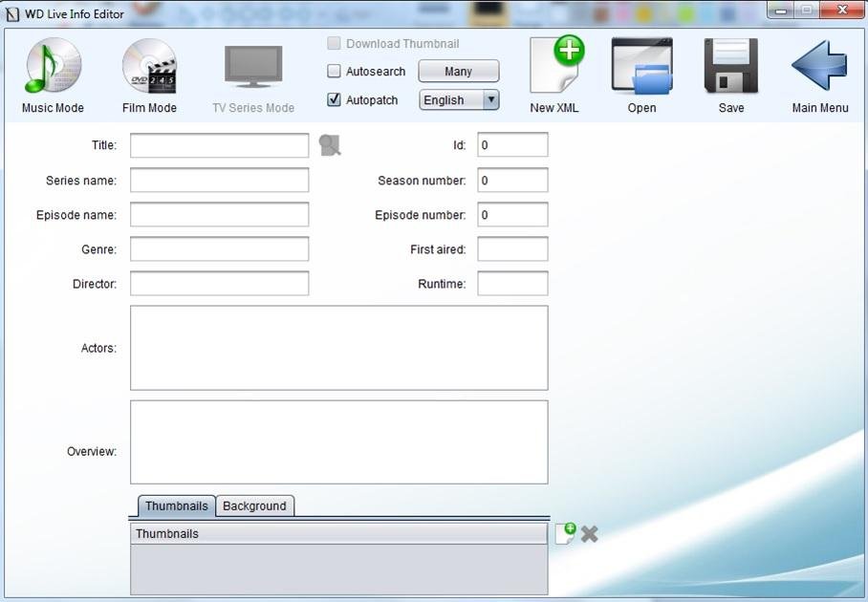Click the Episode number field
Viewport: 868px width, 602px height.
click(x=512, y=215)
